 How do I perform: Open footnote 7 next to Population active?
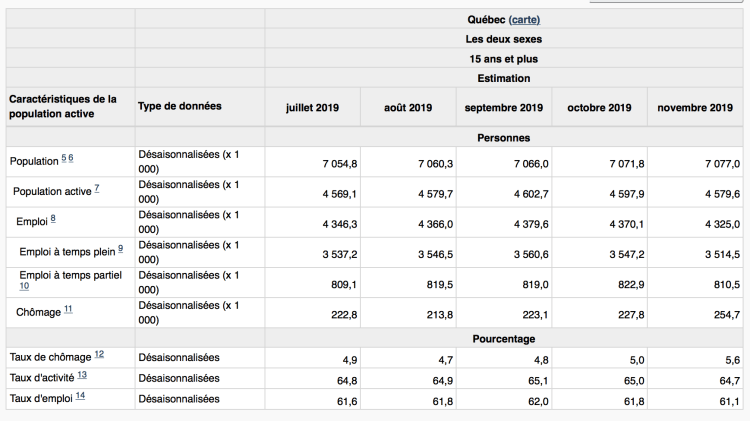96,188
